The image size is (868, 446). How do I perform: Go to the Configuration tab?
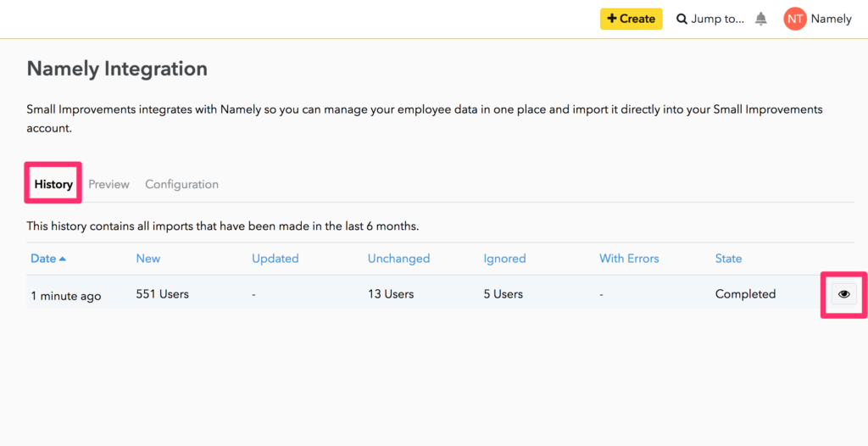coord(181,184)
